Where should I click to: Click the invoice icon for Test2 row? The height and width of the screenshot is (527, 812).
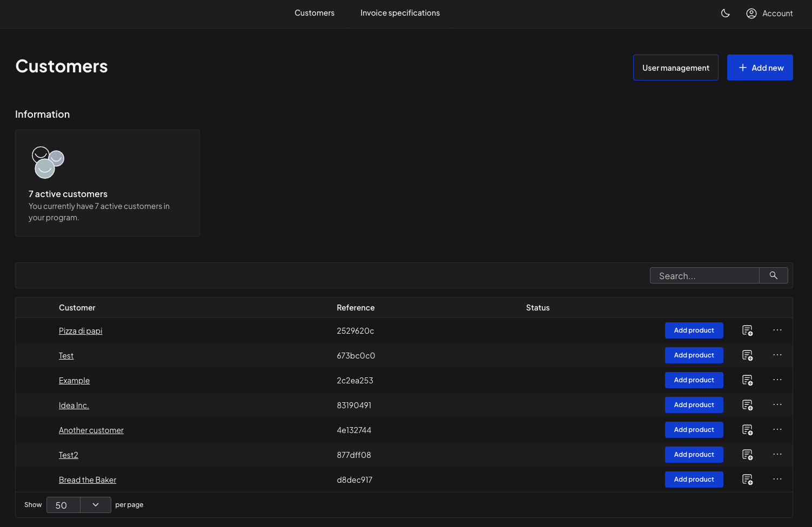[x=747, y=455]
